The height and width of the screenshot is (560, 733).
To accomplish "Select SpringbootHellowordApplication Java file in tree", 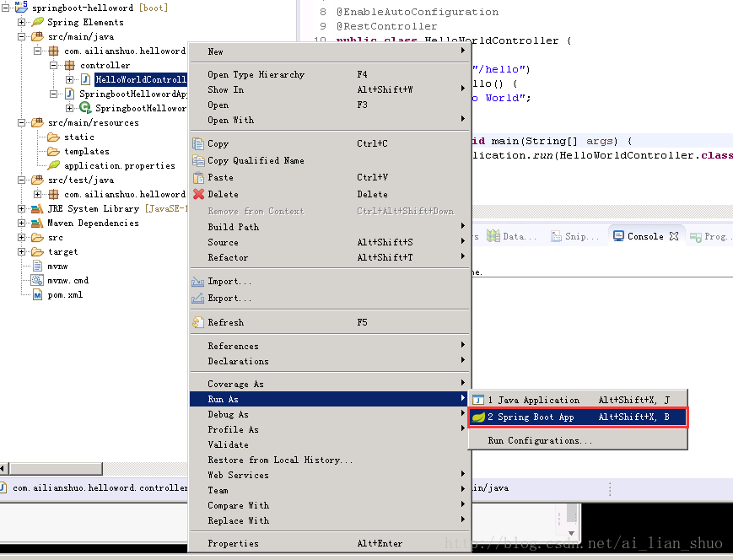I will point(132,94).
